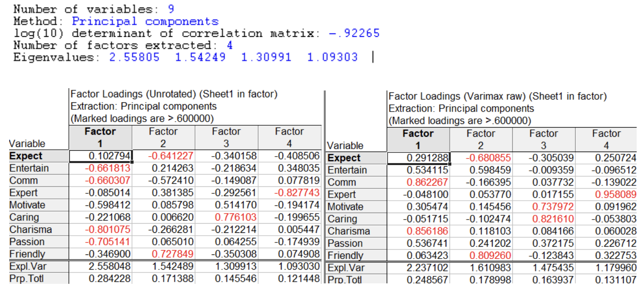Select the Varimax table Factor 3 column header
The height and width of the screenshot is (293, 644).
544,139
